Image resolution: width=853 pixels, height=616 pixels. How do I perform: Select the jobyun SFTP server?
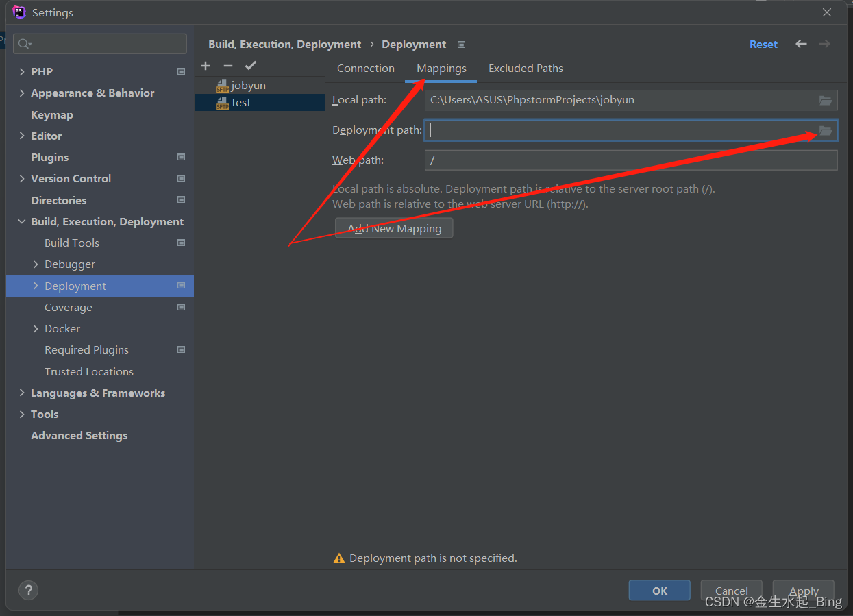coord(247,85)
